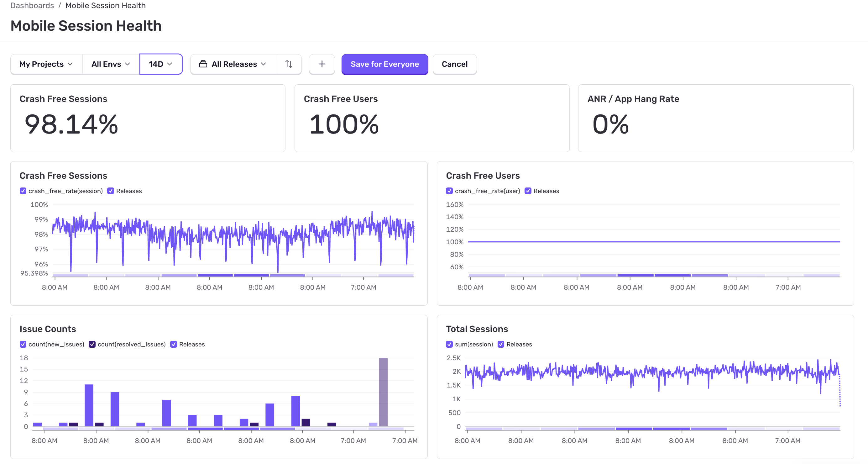Click the Save for Everyone button
Image resolution: width=868 pixels, height=464 pixels.
[384, 64]
